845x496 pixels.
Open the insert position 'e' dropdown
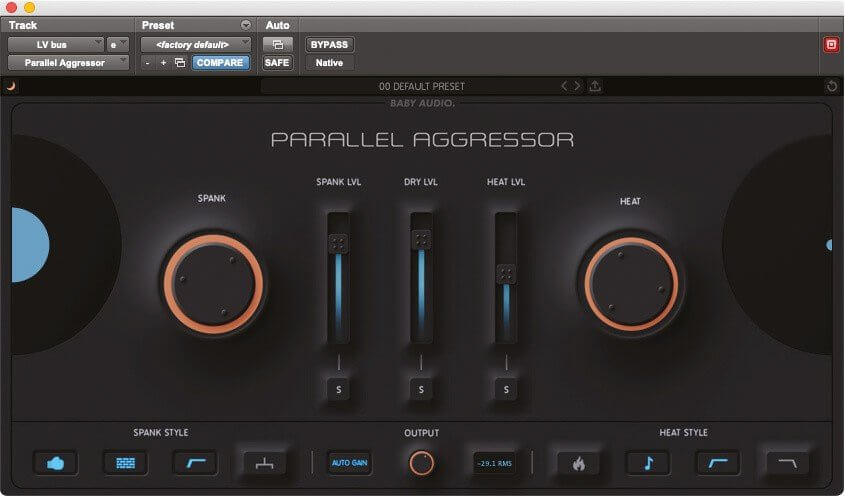[117, 45]
